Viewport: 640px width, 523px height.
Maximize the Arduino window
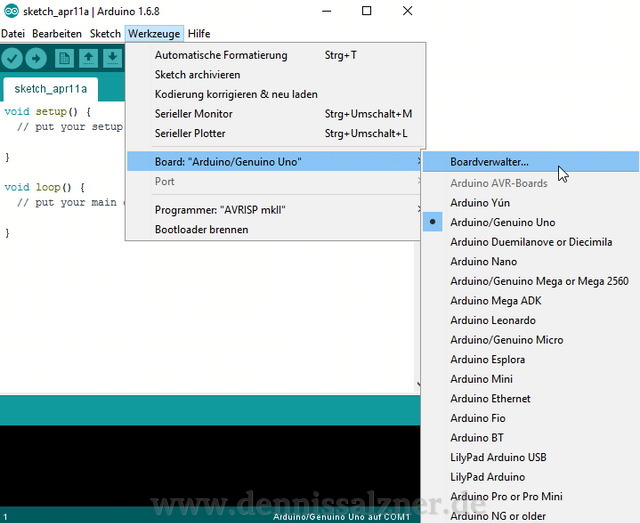(367, 11)
